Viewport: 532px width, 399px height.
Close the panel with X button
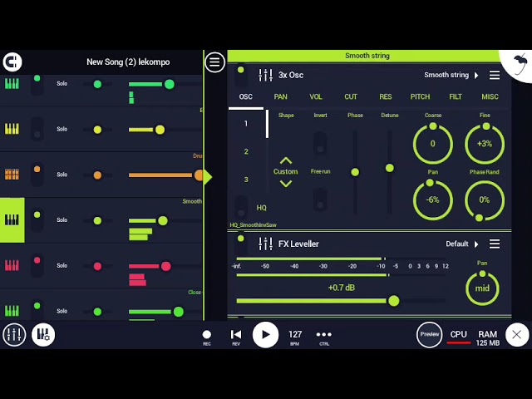(517, 335)
